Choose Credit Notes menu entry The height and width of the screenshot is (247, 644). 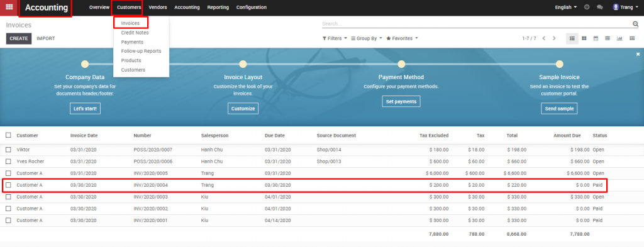coord(135,33)
